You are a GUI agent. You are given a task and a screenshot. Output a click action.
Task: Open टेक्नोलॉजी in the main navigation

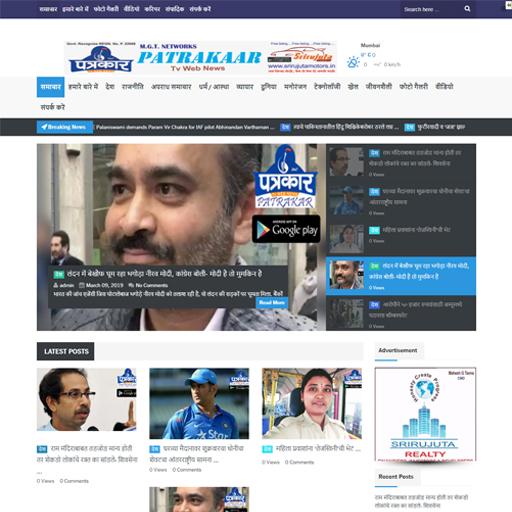(x=327, y=87)
